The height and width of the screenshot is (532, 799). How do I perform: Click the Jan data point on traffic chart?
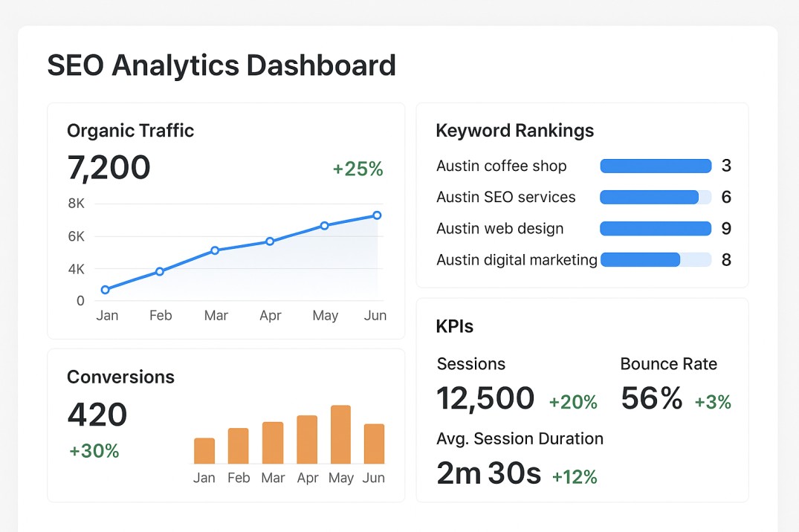[106, 290]
